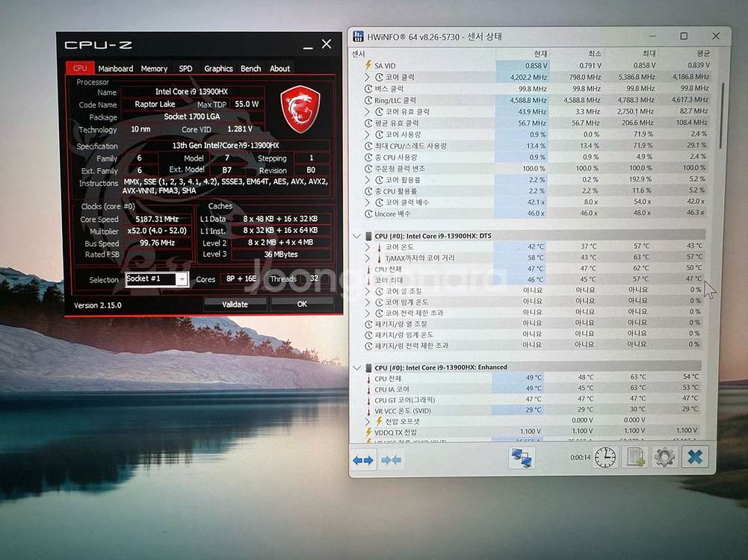Click the lightning icon beside VDDQ TX 전압

coord(368,432)
